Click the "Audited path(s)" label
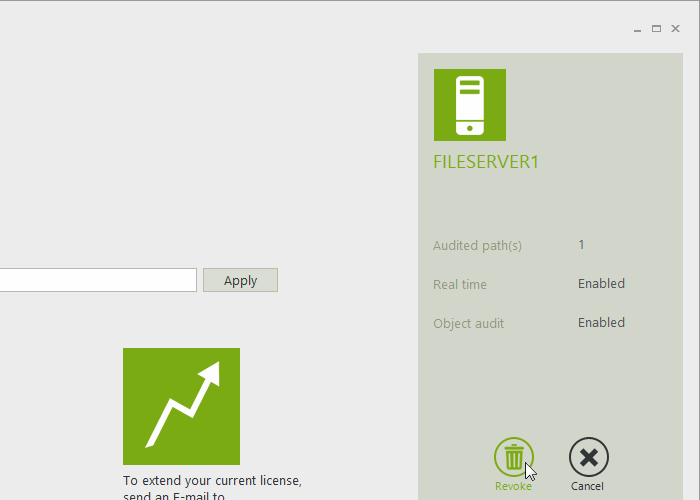700x500 pixels. [477, 246]
